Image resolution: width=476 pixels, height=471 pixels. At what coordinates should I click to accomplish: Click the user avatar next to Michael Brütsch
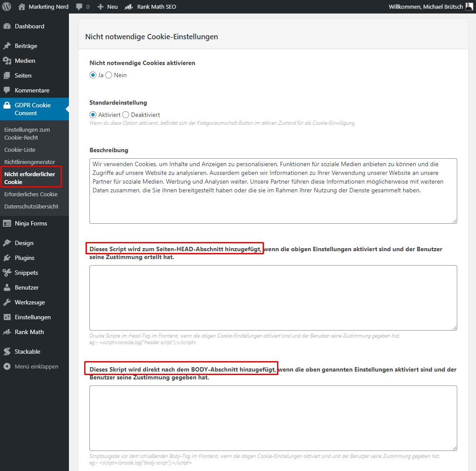point(469,7)
